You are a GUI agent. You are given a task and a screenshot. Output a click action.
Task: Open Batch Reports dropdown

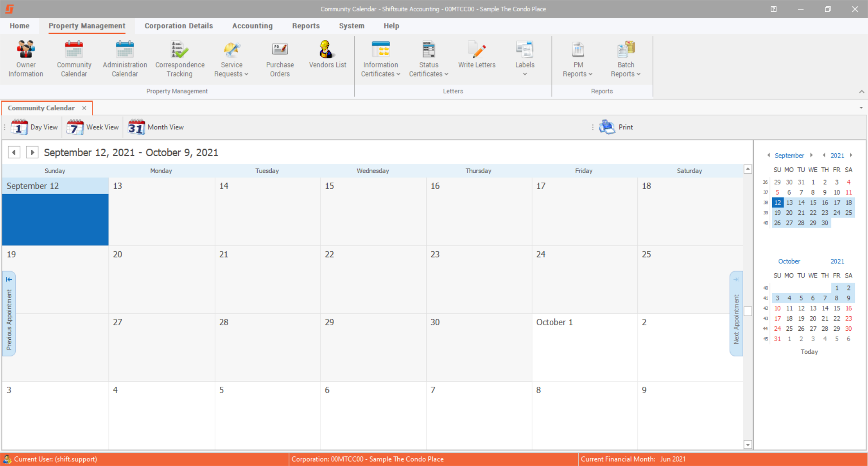[626, 59]
